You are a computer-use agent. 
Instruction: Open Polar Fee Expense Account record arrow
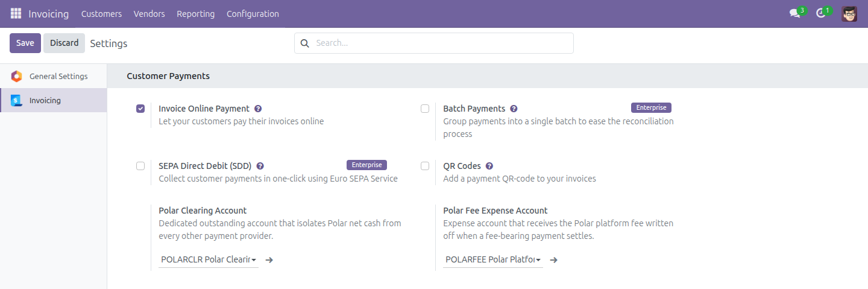(x=554, y=260)
